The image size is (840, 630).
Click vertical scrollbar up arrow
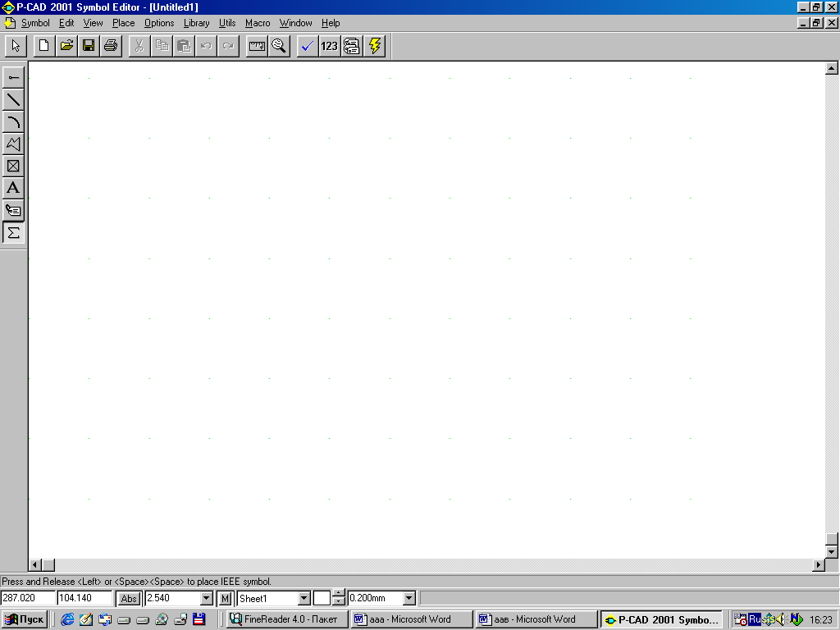point(832,68)
